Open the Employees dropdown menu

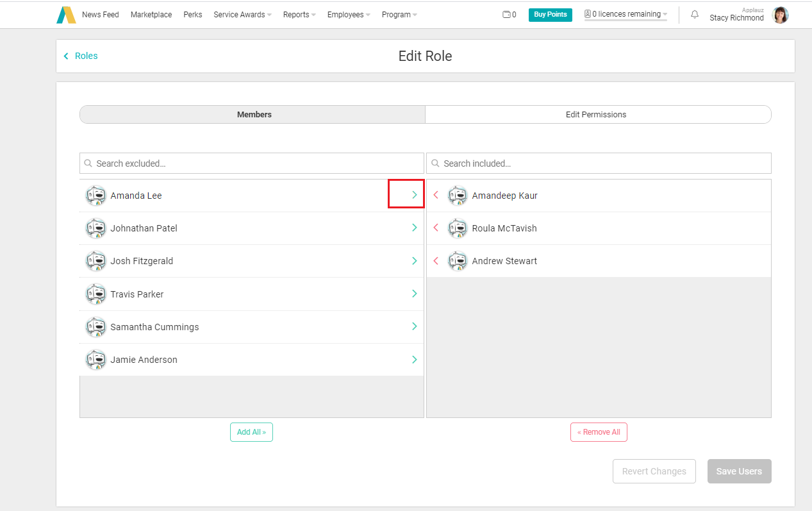(349, 15)
